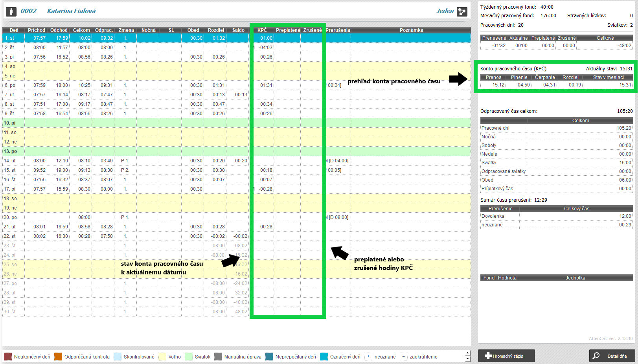This screenshot has width=638, height=364.
Task: Click the zaokrúhlenie tilde icon
Action: [x=404, y=357]
